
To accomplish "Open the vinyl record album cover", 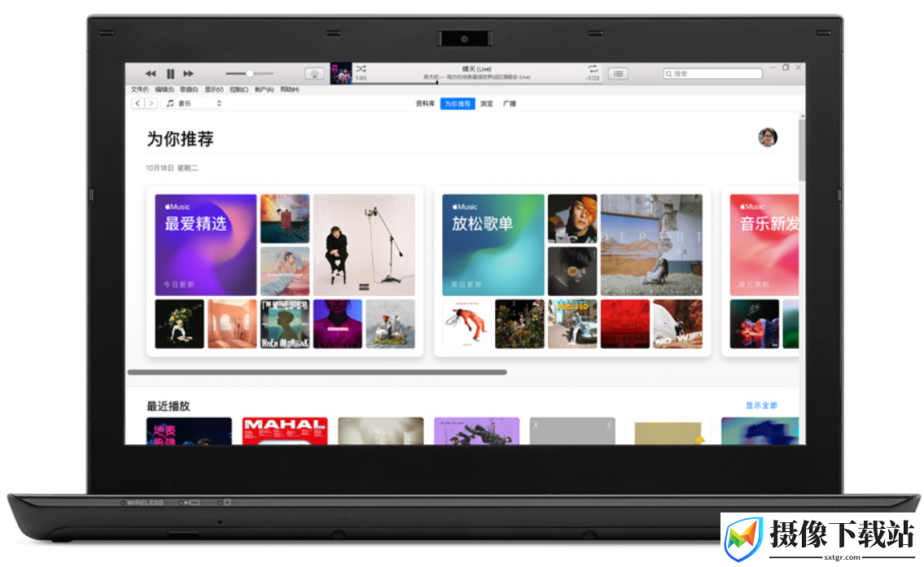I will (572, 271).
